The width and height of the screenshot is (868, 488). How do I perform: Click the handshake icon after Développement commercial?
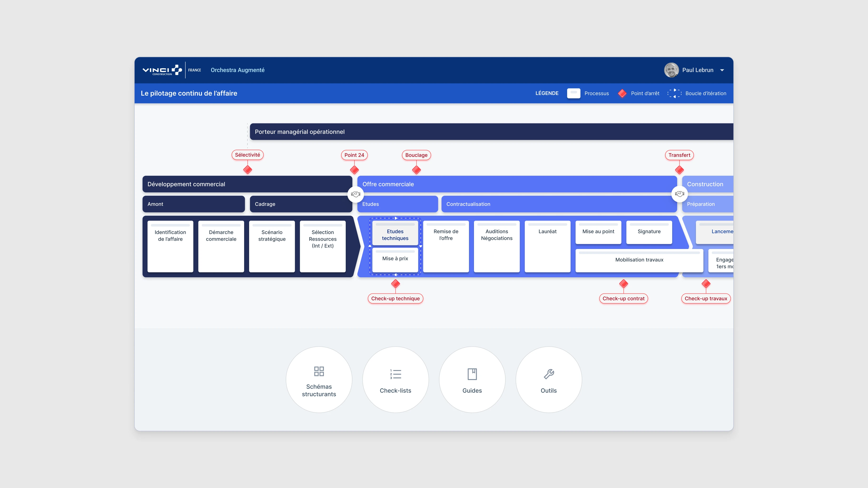point(355,194)
